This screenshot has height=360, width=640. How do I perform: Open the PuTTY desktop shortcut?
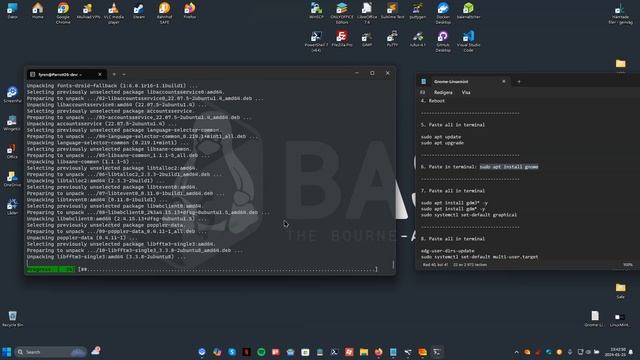click(x=392, y=39)
